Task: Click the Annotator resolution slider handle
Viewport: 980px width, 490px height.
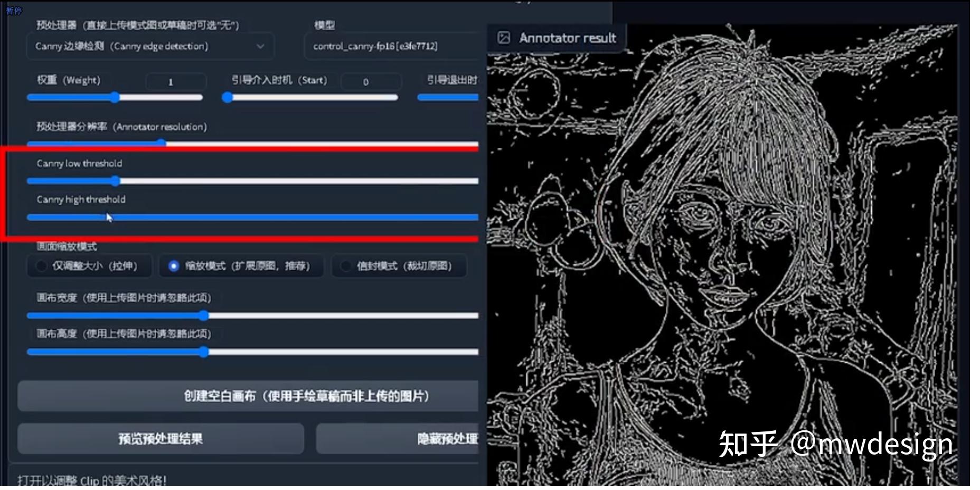Action: 163,143
